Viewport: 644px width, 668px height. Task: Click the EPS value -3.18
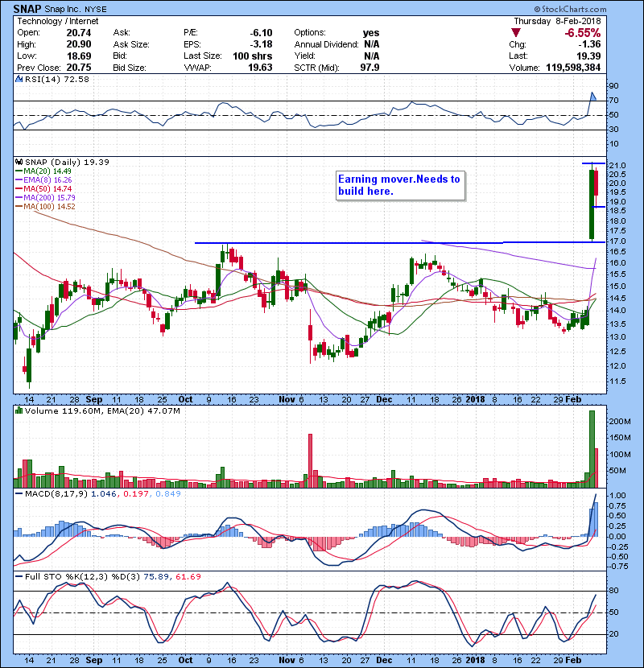(x=261, y=44)
